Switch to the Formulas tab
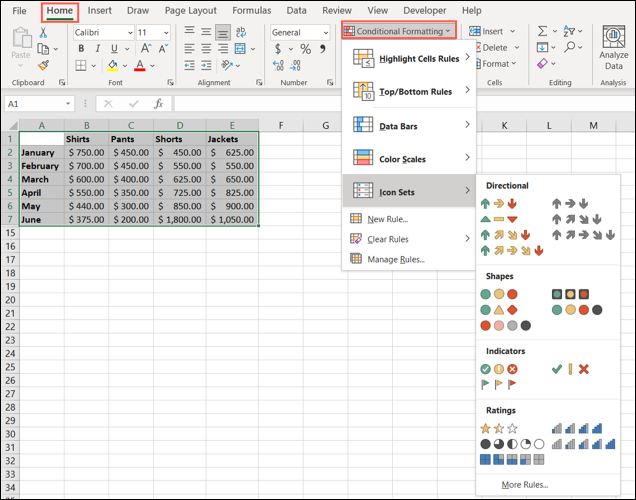The image size is (636, 500). [251, 11]
